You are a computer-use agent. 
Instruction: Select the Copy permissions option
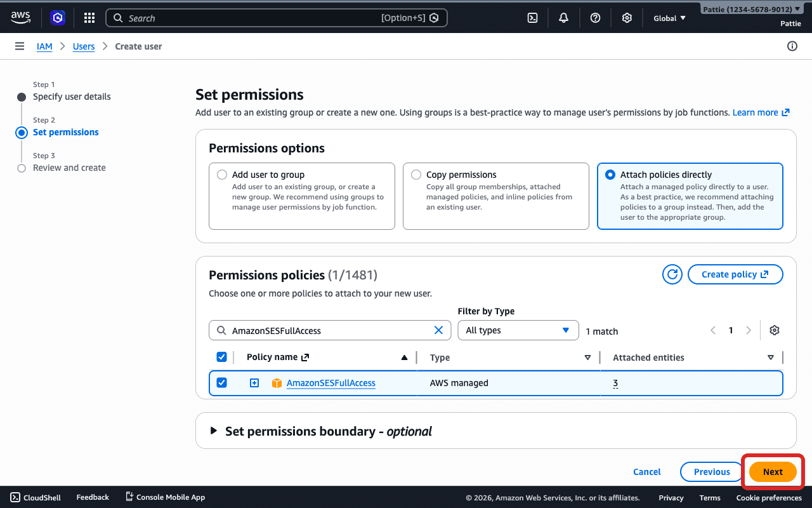pos(416,175)
